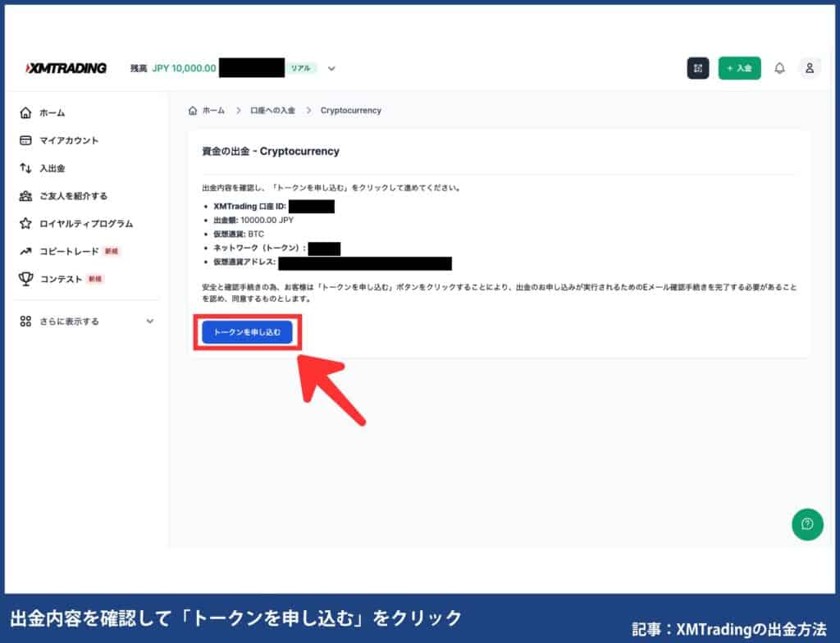Image resolution: width=840 pixels, height=643 pixels.
Task: Click the balance JPY 10,000.00 text
Action: (x=185, y=69)
